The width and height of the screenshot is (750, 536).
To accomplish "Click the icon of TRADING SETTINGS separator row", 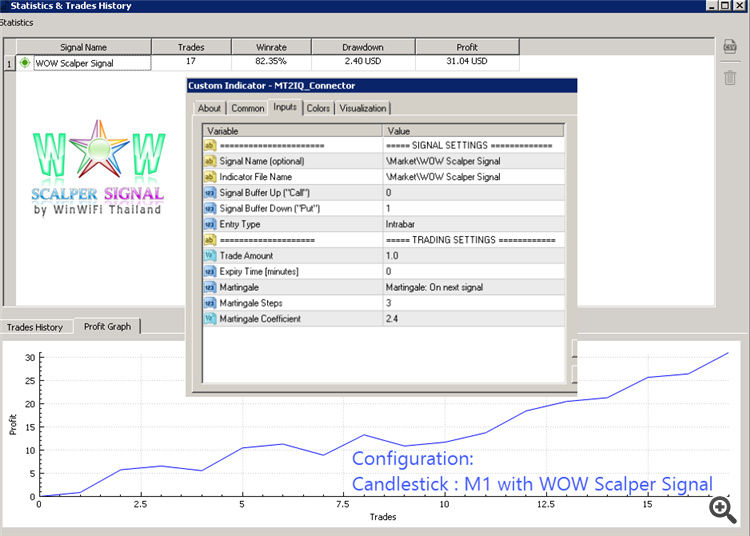I will pyautogui.click(x=210, y=240).
